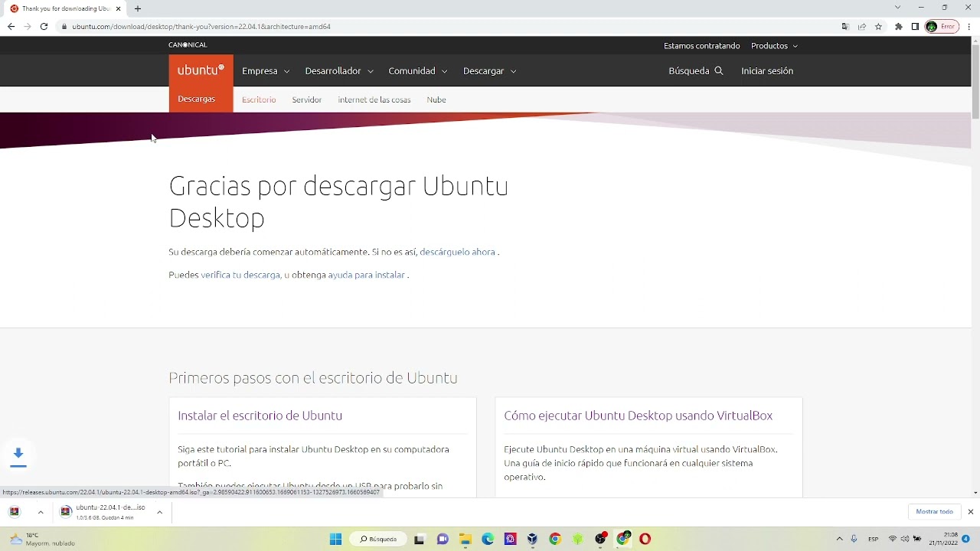This screenshot has width=980, height=551.
Task: Click the microphone tray icon
Action: pos(854,539)
